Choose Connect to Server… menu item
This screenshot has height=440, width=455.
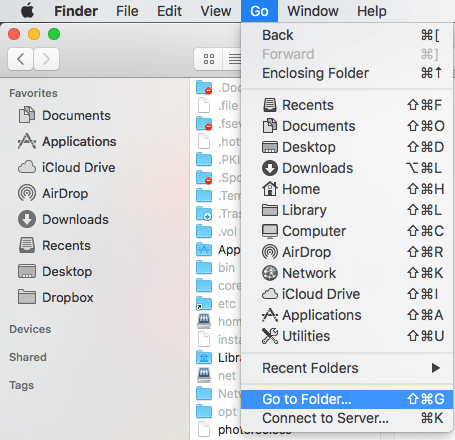(x=347, y=418)
